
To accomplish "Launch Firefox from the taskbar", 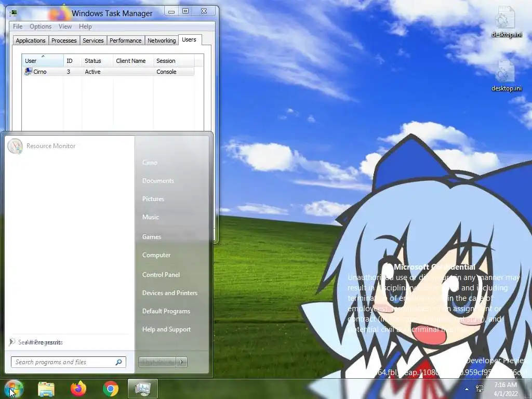I will click(x=78, y=389).
